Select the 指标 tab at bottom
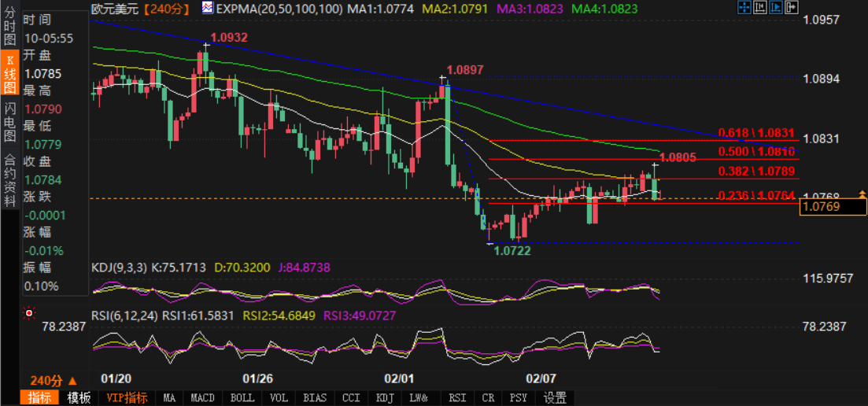The height and width of the screenshot is (406, 868). click(40, 398)
